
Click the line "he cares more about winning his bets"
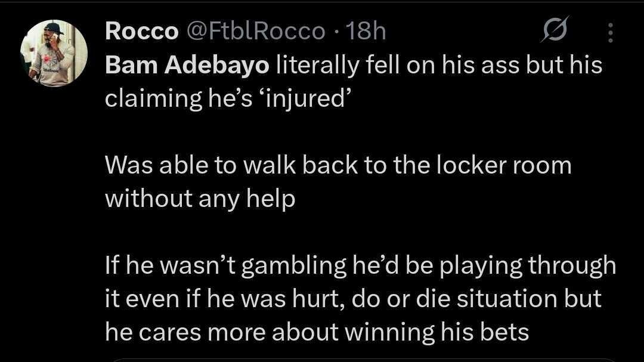click(x=317, y=332)
